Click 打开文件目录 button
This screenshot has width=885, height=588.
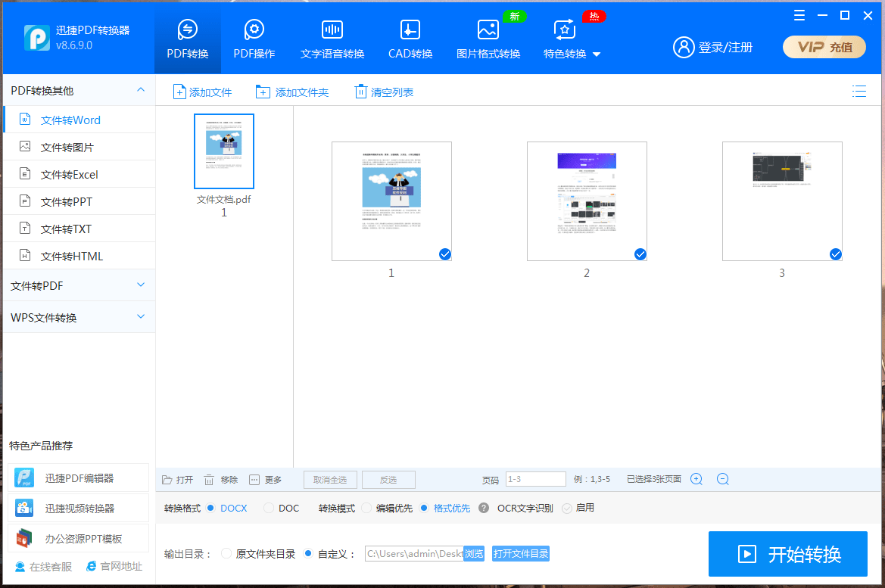point(520,554)
